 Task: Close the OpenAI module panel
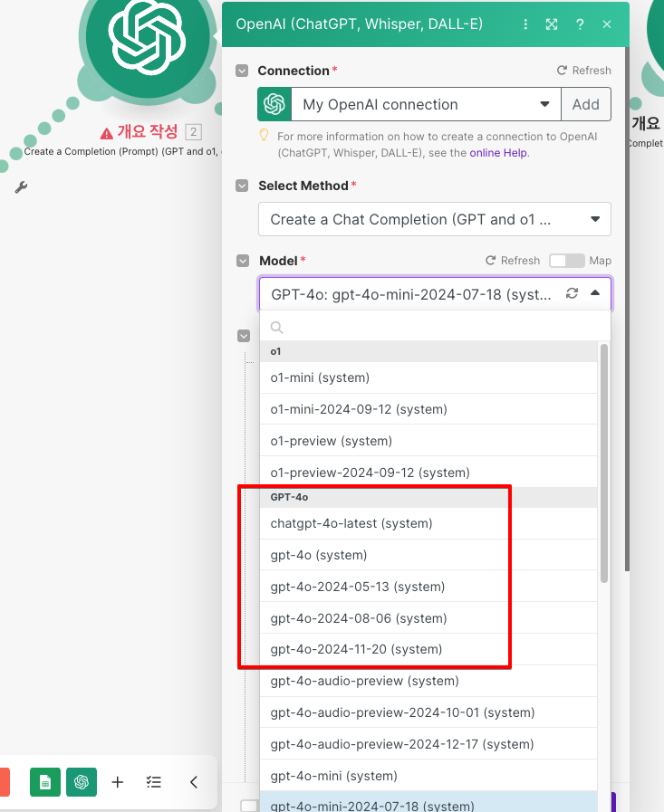[607, 24]
